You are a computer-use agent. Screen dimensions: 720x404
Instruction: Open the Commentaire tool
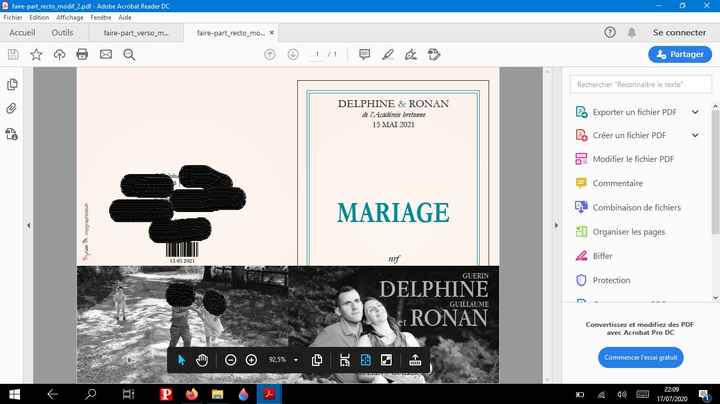618,183
